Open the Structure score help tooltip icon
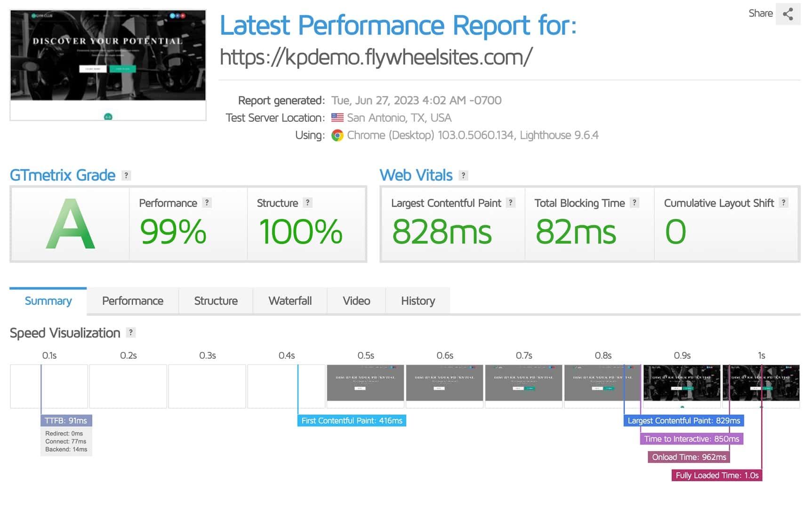 coord(307,203)
